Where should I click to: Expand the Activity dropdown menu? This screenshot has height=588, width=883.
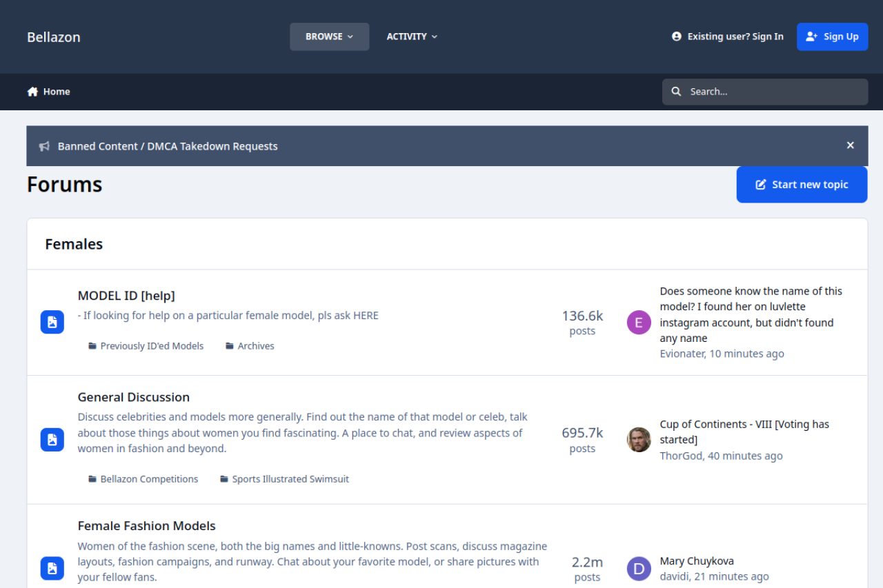coord(412,37)
